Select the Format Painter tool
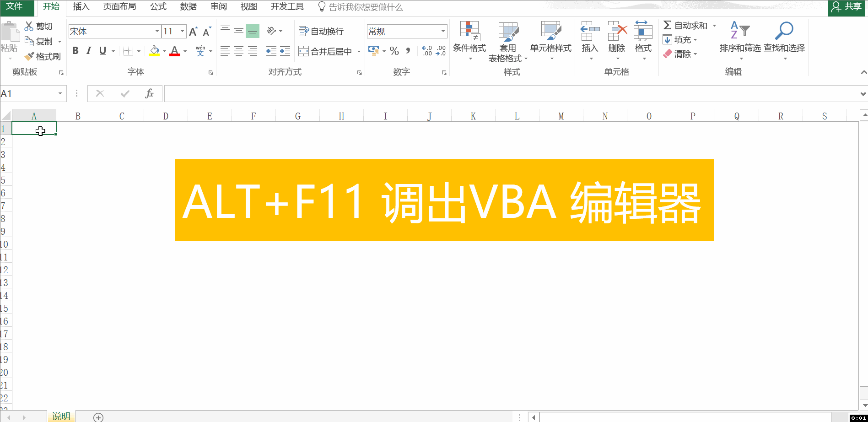868x422 pixels. tap(43, 56)
